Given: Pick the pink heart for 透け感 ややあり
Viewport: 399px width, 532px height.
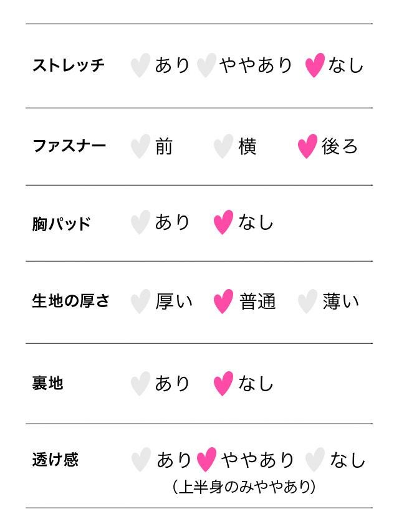Looking at the screenshot, I should click(206, 460).
